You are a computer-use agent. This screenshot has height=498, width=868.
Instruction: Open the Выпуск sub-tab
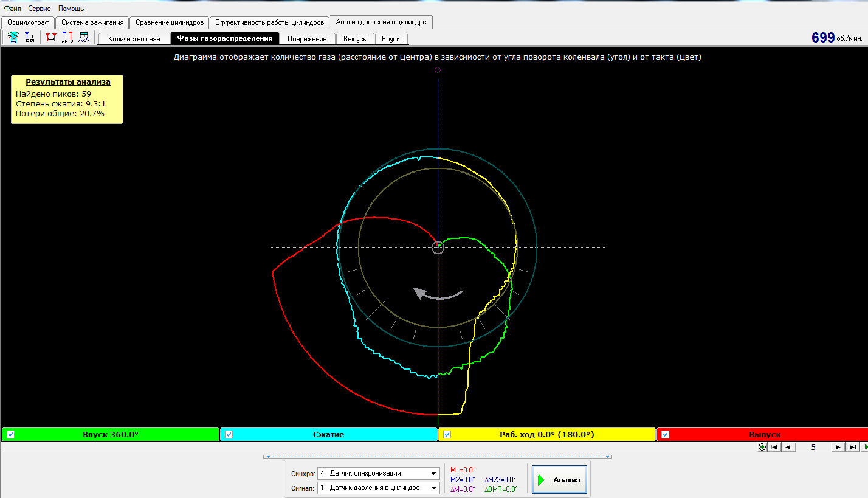pyautogui.click(x=355, y=39)
